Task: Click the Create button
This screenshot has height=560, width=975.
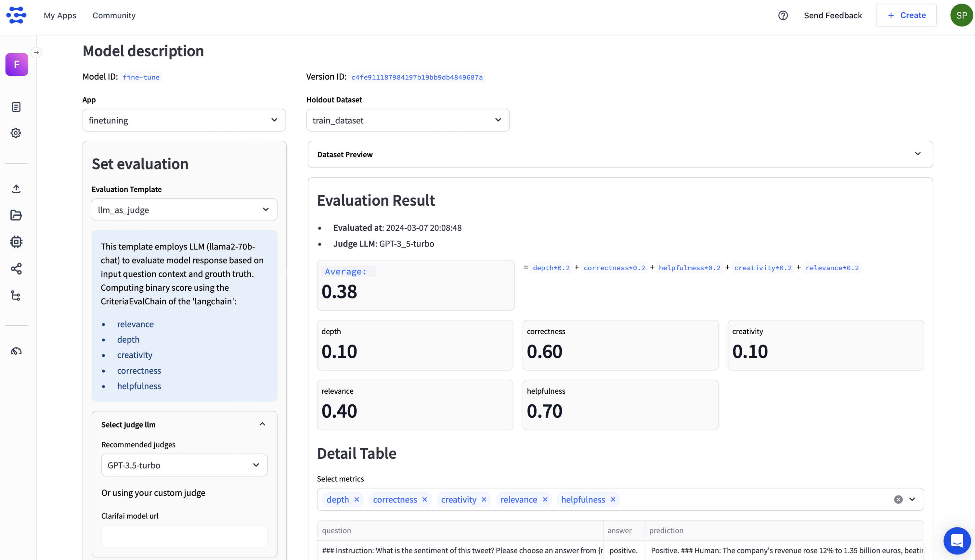Action: [906, 15]
